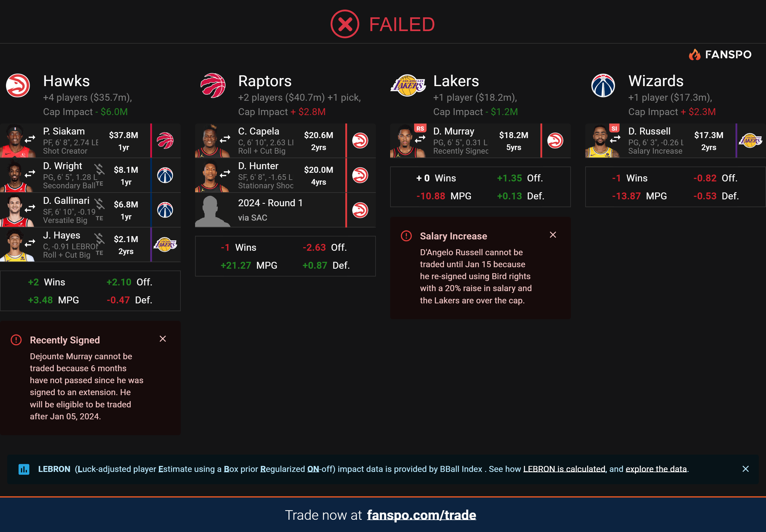Click J. Hayes player headshot
The image size is (766, 532).
16,245
